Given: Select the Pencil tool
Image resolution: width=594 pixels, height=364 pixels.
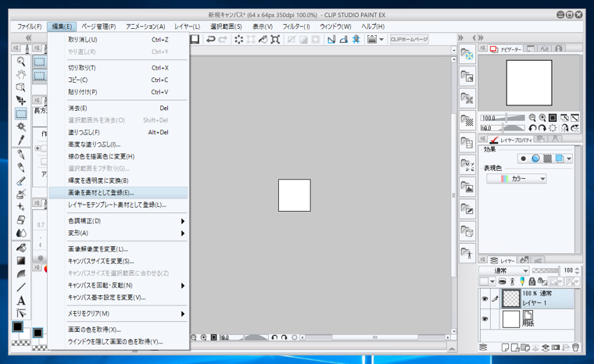Looking at the screenshot, I should point(21,167).
